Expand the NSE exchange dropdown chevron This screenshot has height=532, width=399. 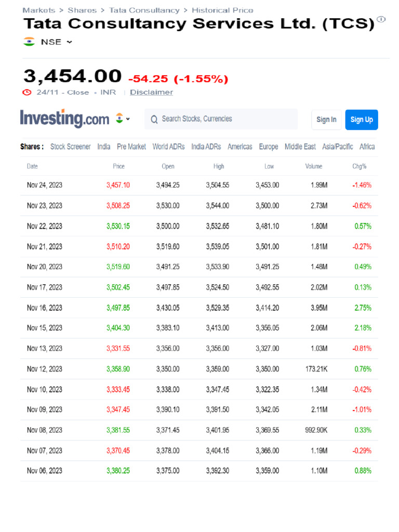click(70, 42)
